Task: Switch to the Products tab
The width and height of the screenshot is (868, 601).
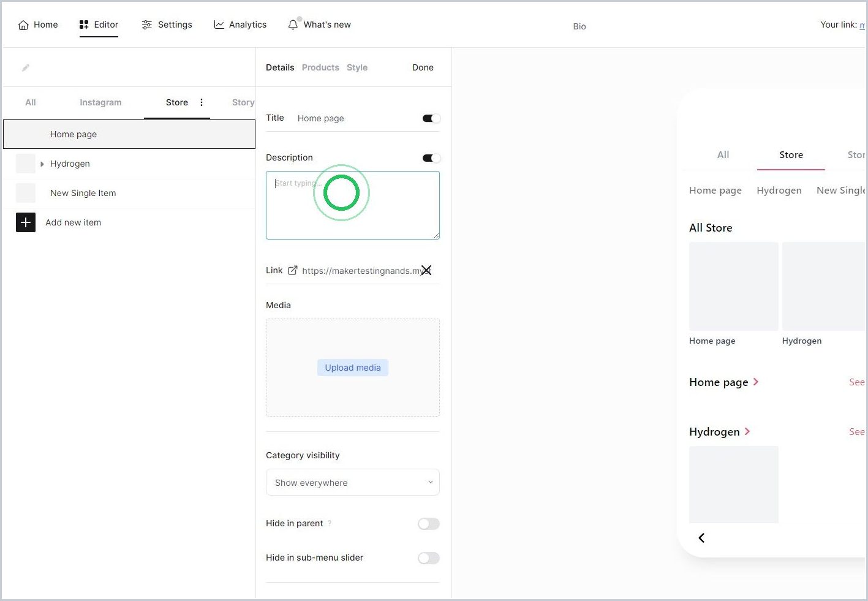Action: pos(320,67)
